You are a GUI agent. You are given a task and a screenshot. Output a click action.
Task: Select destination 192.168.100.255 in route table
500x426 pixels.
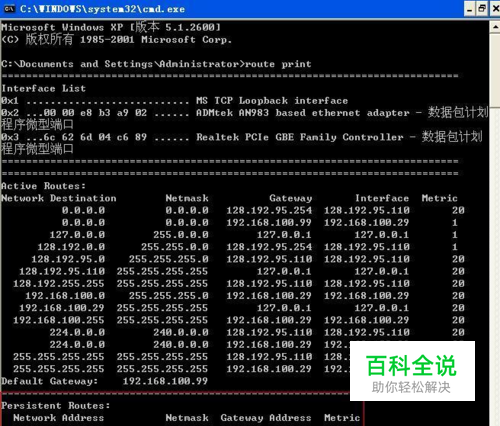click(59, 320)
